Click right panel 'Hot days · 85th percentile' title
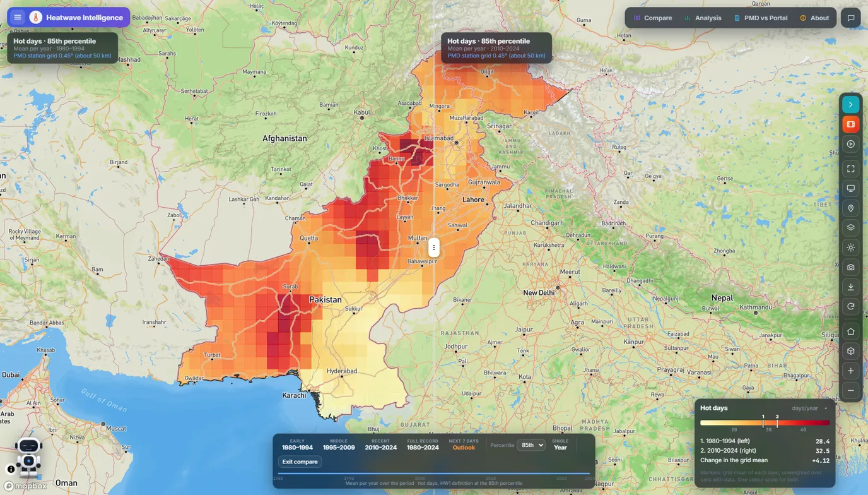Viewport: 868px width, 495px height. (x=489, y=41)
